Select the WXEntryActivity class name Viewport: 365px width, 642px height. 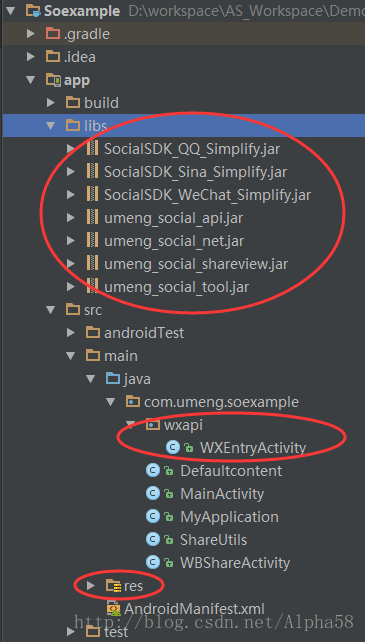pyautogui.click(x=253, y=448)
